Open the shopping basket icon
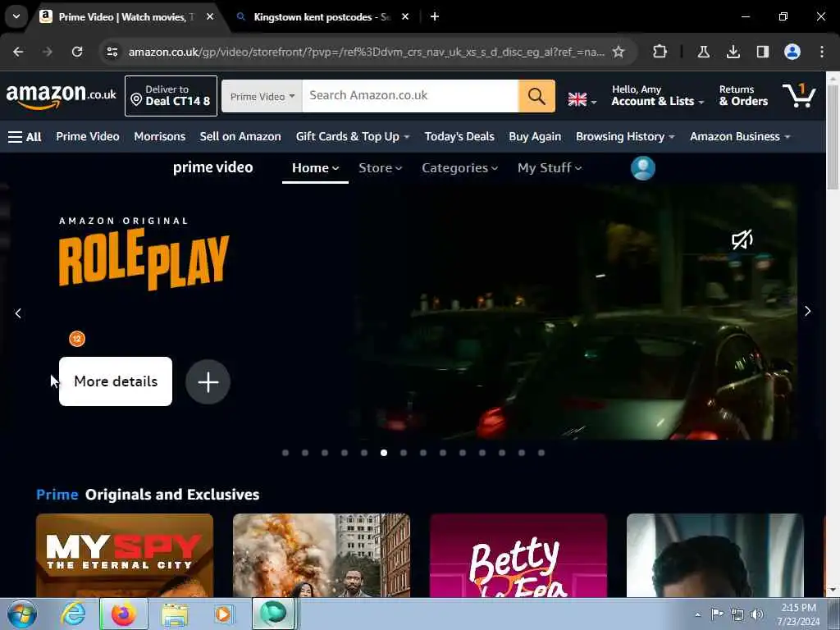Image resolution: width=840 pixels, height=630 pixels. 799,95
